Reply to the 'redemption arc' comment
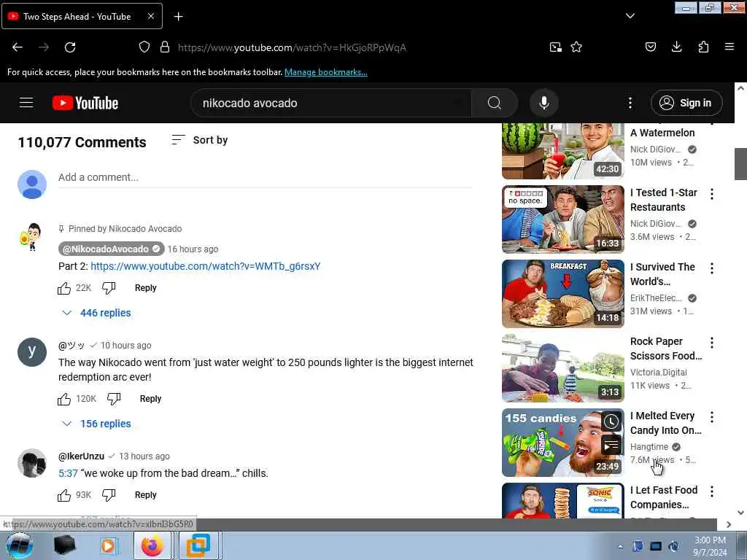Viewport: 747px width, 560px height. [x=150, y=399]
